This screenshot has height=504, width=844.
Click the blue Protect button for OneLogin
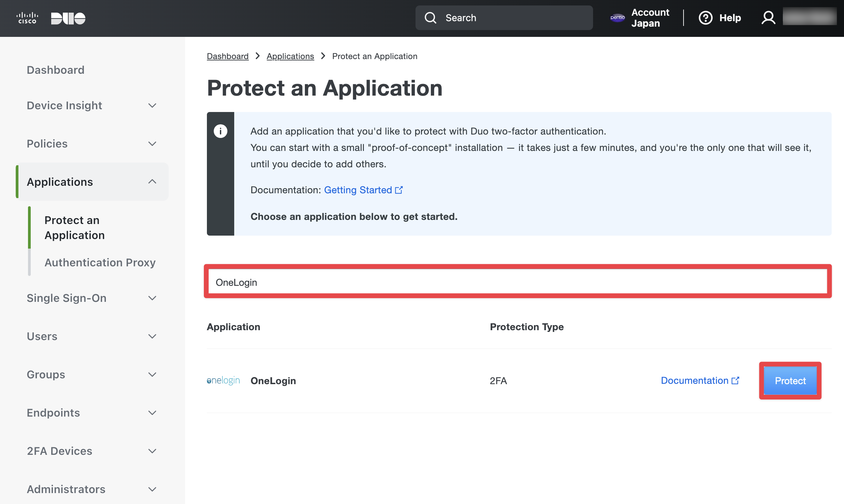pyautogui.click(x=790, y=381)
